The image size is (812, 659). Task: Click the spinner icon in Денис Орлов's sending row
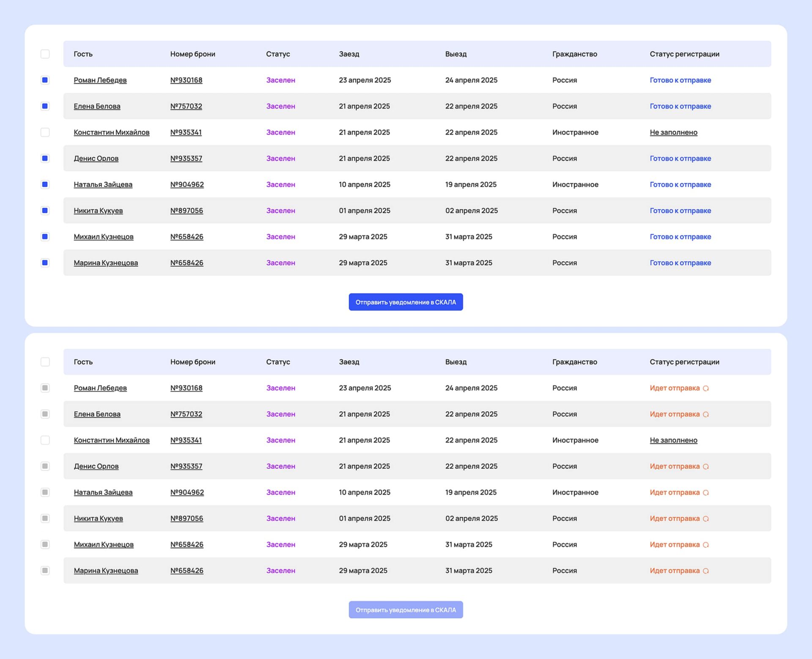pyautogui.click(x=705, y=466)
